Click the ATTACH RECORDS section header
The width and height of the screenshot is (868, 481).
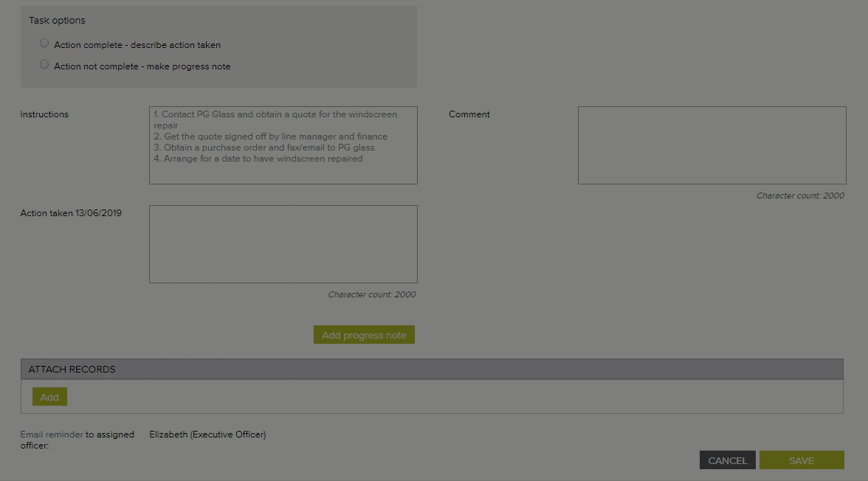[72, 369]
